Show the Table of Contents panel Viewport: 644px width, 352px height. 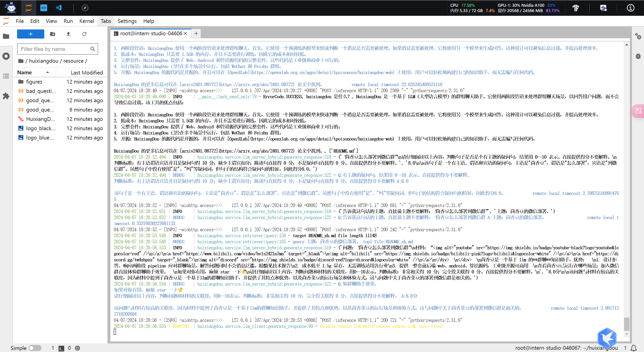click(6, 76)
